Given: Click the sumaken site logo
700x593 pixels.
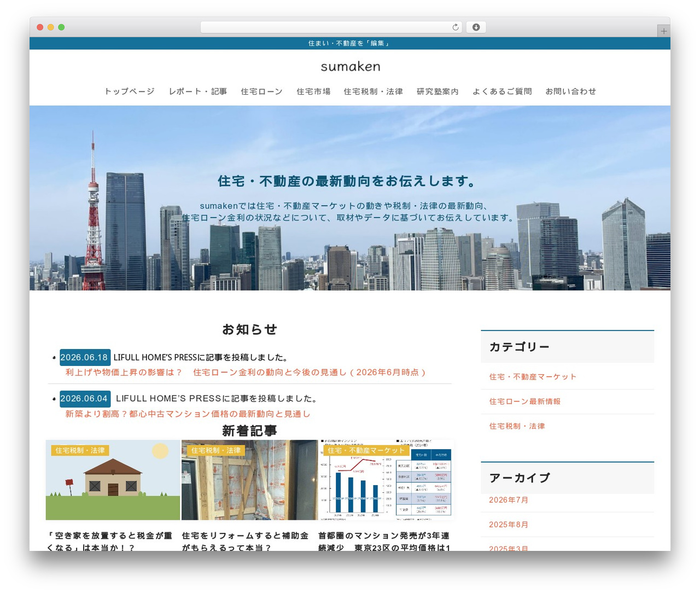Looking at the screenshot, I should [x=350, y=67].
